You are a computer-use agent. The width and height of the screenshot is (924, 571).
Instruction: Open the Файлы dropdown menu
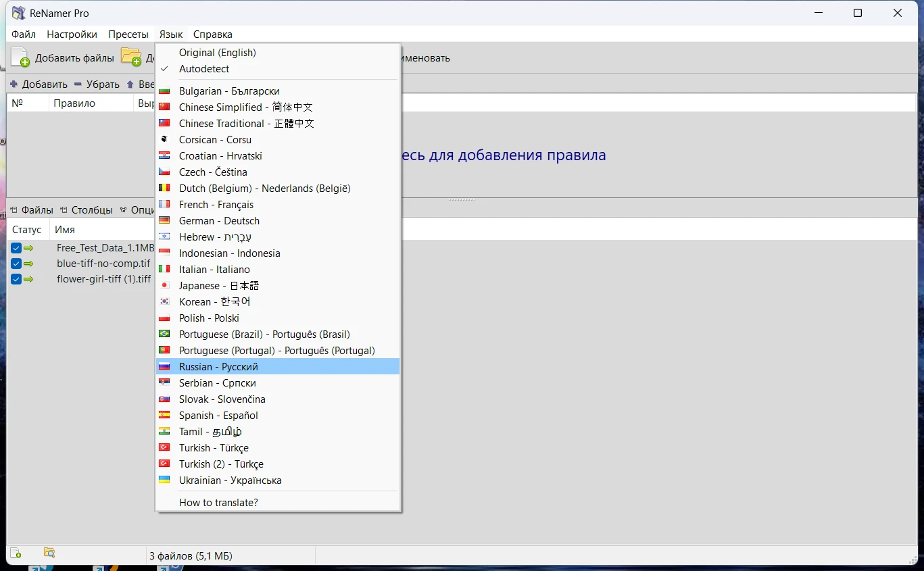point(31,210)
